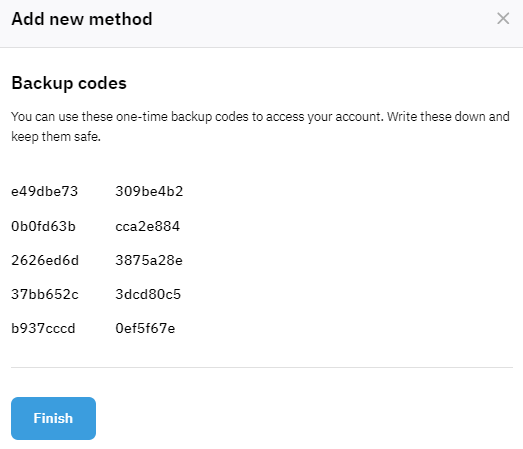Select backup code e49dbe73
The image size is (523, 449).
click(x=44, y=191)
